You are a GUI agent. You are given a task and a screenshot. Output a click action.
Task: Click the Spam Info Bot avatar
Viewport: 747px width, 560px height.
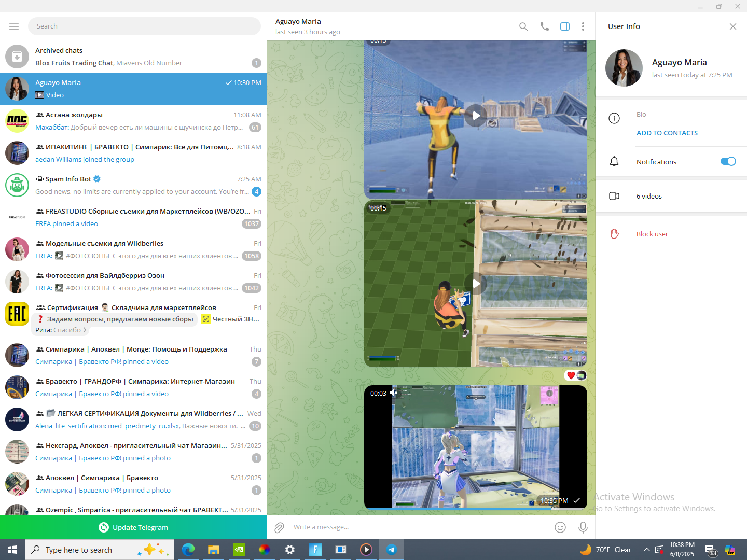click(17, 185)
